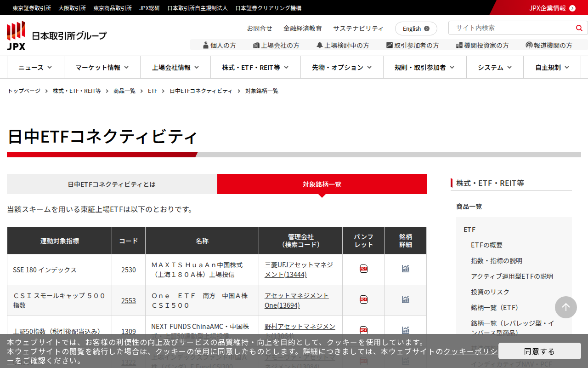Open the クッキーポリシー link
Screen dimensions: 588x368
[x=470, y=351]
